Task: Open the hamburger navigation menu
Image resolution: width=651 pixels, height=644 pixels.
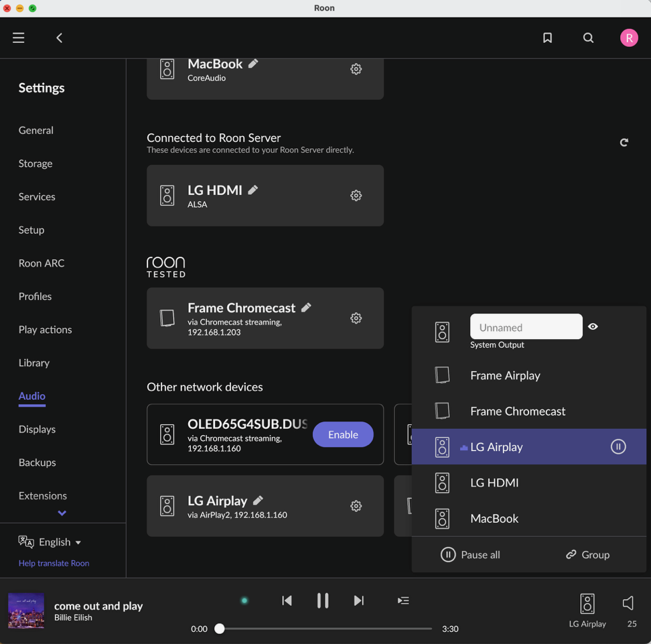Action: [x=18, y=38]
